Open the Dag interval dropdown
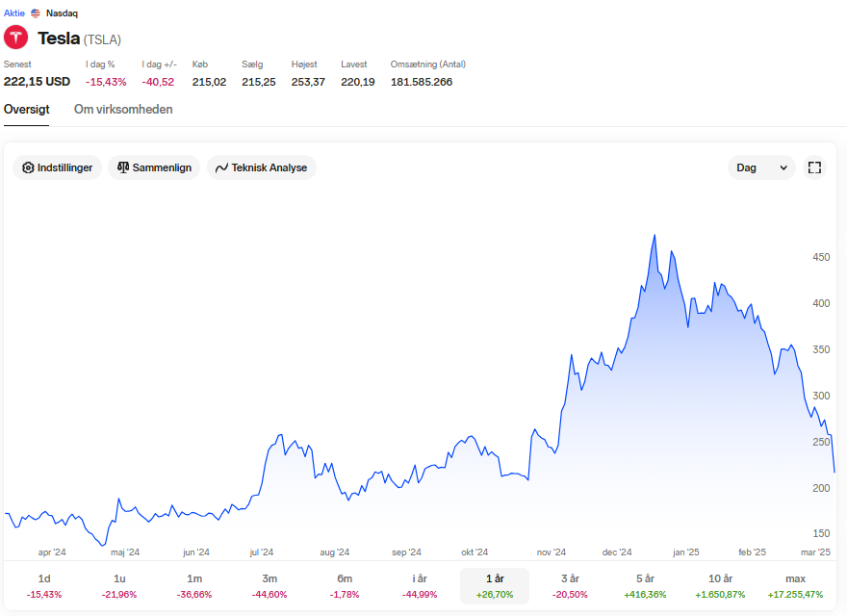The height and width of the screenshot is (616, 847). click(761, 167)
